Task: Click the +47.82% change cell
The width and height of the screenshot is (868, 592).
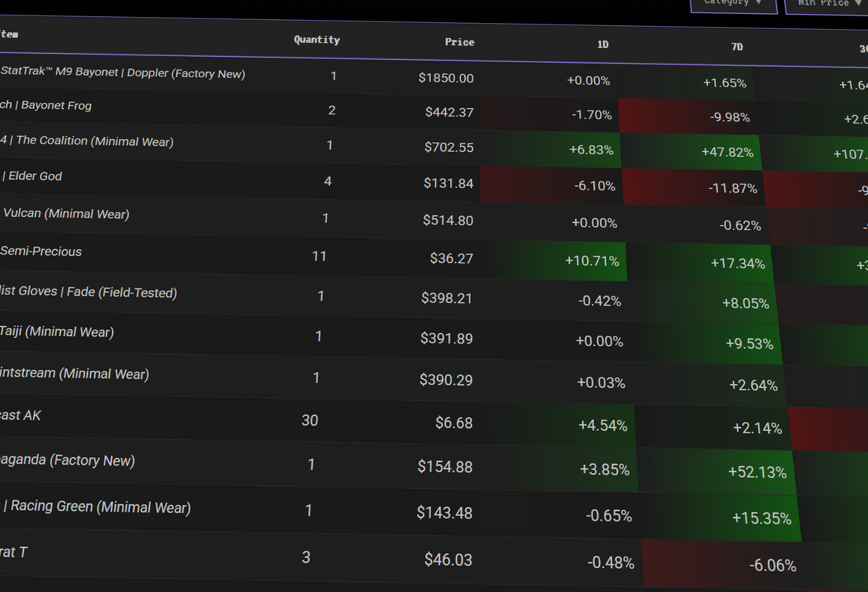Action: click(x=727, y=152)
